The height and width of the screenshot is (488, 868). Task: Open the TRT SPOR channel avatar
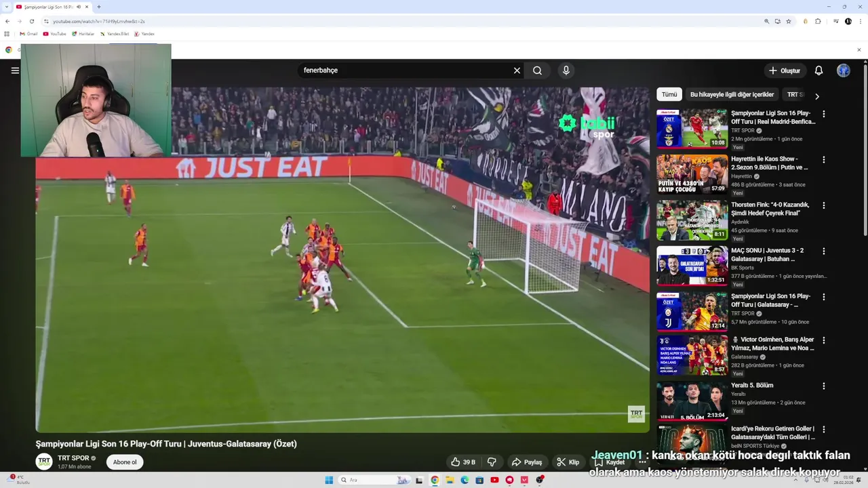(44, 462)
